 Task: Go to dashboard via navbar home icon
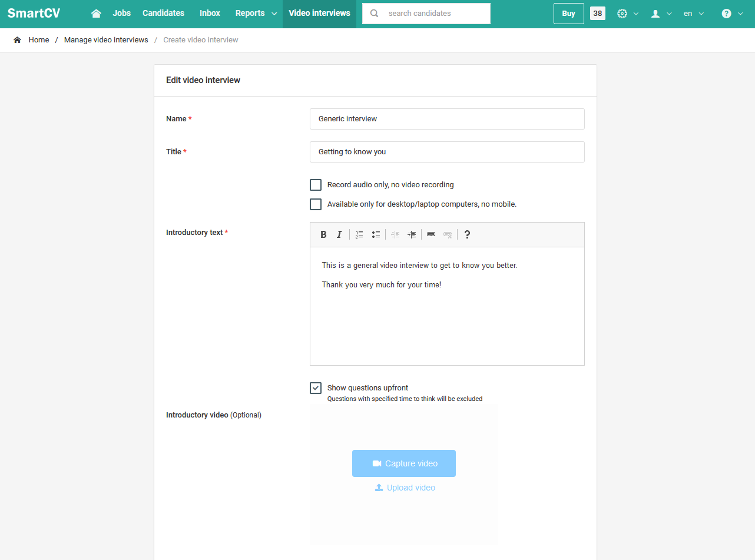(x=96, y=13)
